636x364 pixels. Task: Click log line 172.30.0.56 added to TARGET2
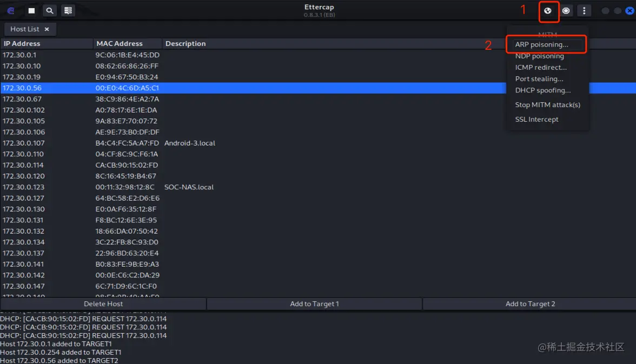[59, 360]
